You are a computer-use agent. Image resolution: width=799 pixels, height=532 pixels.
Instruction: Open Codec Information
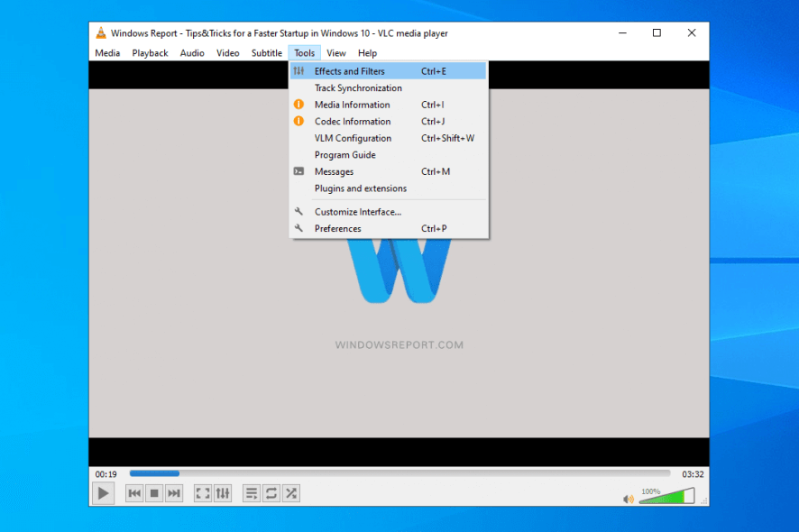tap(389, 122)
